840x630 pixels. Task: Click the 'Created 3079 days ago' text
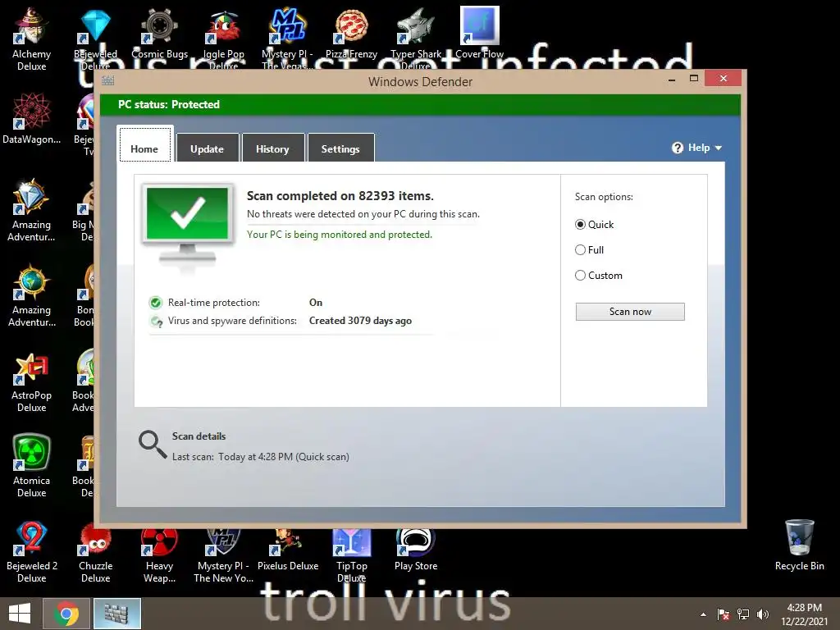tap(361, 321)
